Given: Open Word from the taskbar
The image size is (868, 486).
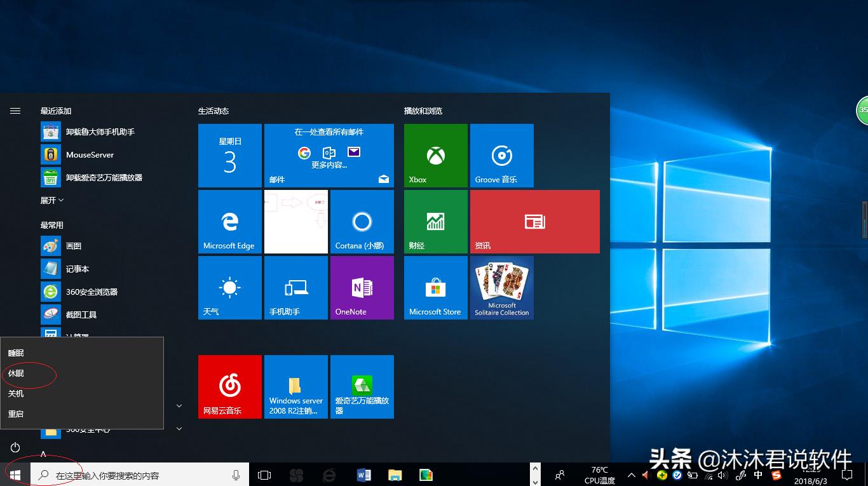Looking at the screenshot, I should click(364, 475).
